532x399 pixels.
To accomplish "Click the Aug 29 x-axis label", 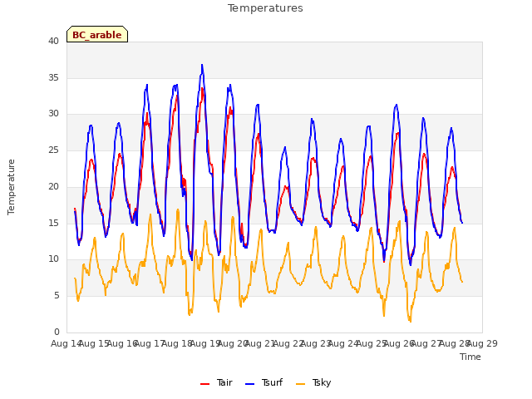I will pos(482,343).
